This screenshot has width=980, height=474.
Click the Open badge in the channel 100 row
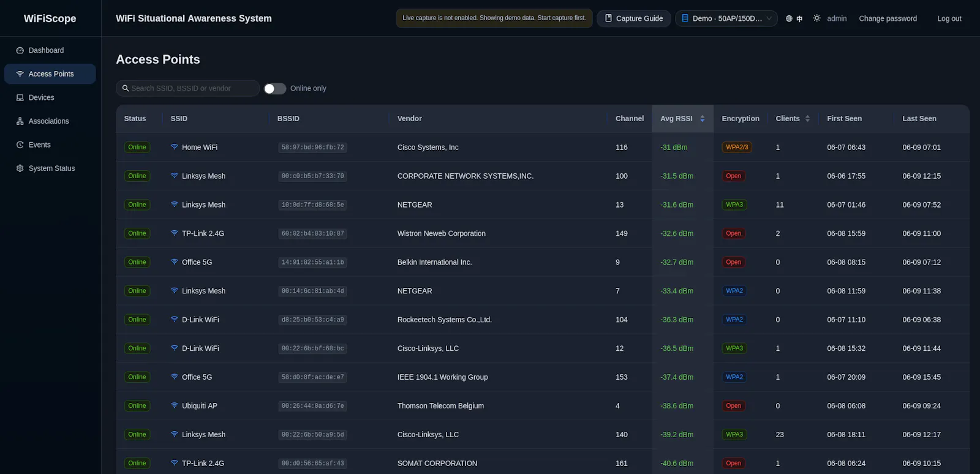coord(733,176)
